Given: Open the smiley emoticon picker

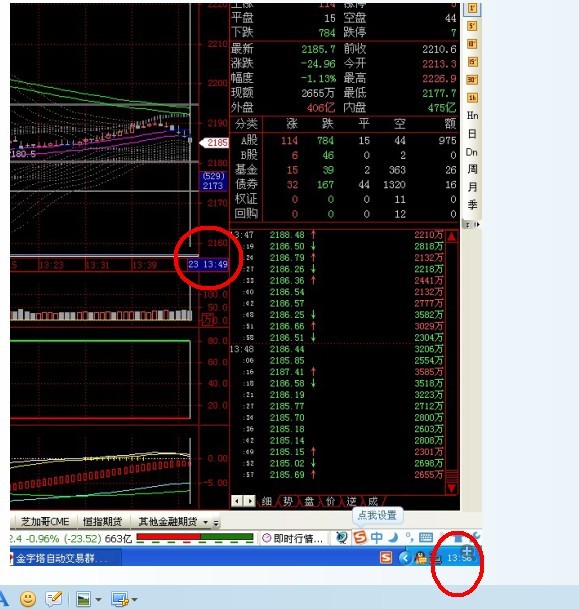Looking at the screenshot, I should tap(28, 599).
